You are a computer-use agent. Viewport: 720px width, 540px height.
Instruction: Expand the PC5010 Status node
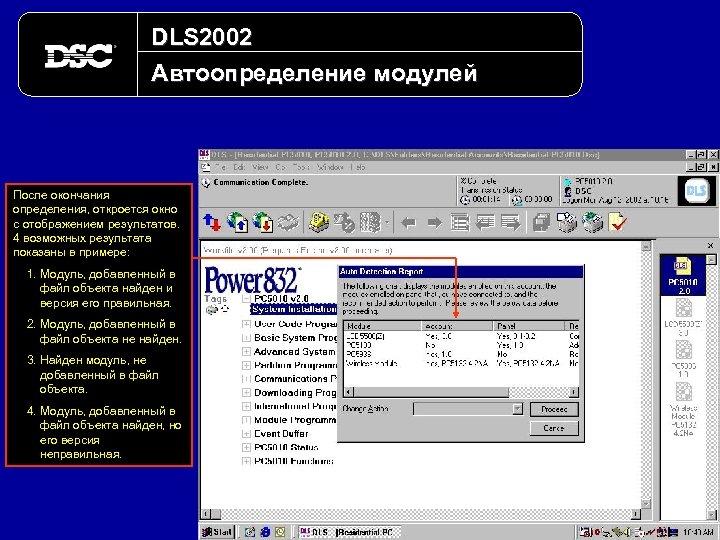pos(246,447)
